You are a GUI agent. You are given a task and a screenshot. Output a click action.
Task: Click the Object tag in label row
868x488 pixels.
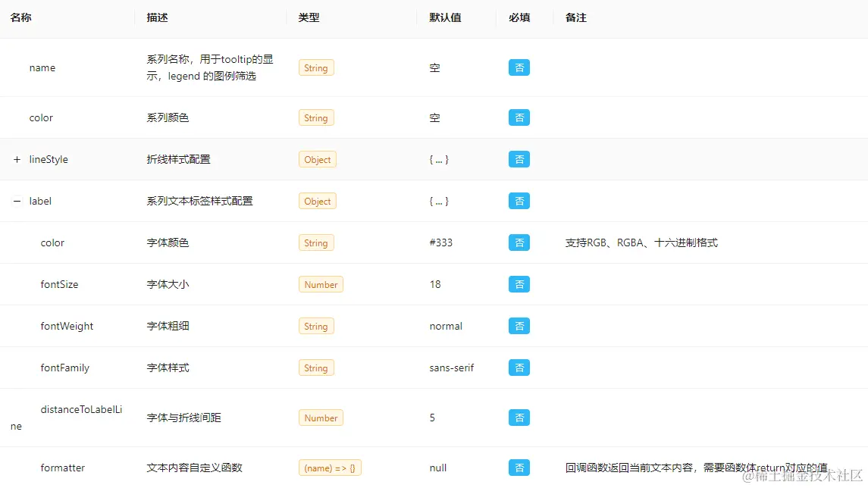[317, 202]
